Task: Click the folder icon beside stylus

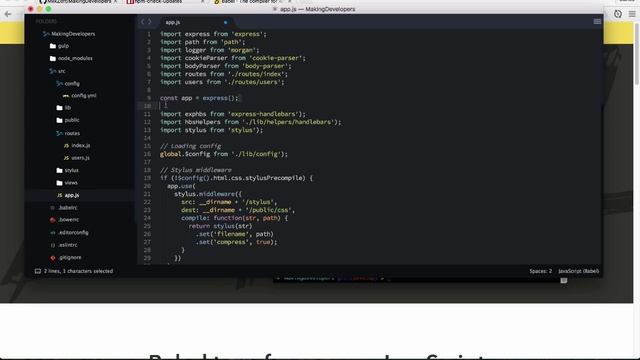Action: (x=59, y=170)
